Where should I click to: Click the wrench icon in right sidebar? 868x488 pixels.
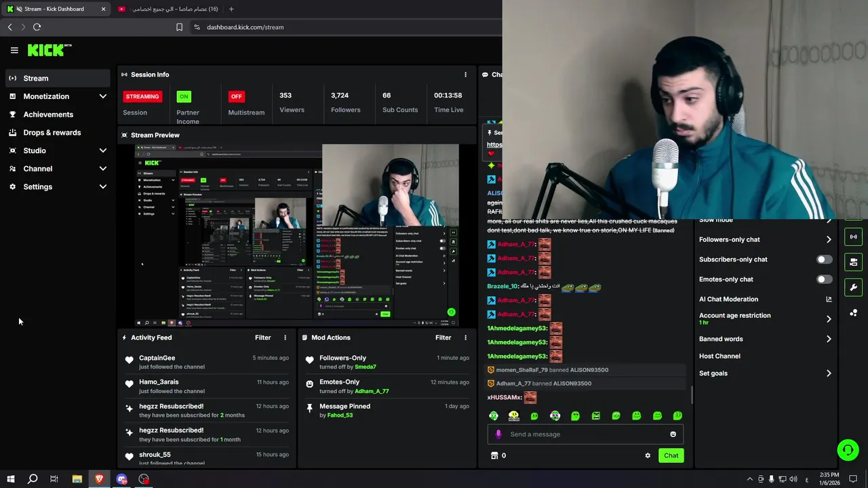coord(853,287)
